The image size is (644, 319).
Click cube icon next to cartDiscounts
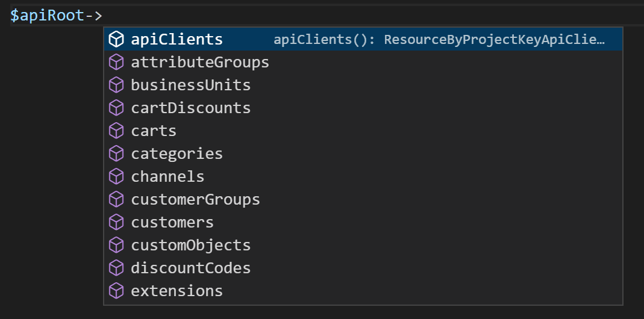coord(116,108)
